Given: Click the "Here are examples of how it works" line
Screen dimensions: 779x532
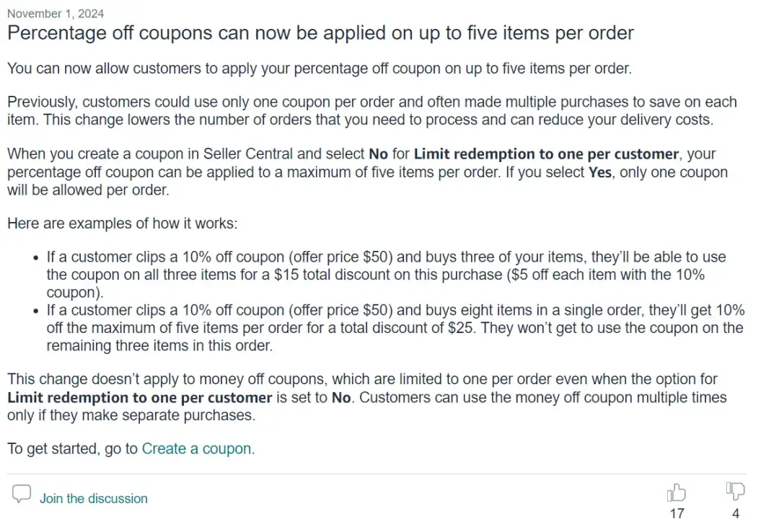Looking at the screenshot, I should coord(122,223).
